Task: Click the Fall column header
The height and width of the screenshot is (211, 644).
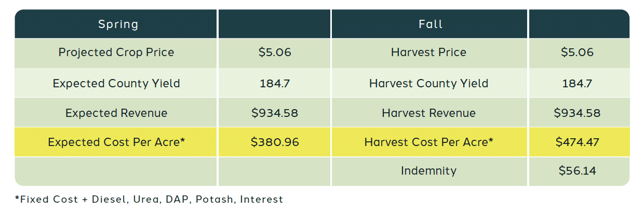Action: [430, 24]
